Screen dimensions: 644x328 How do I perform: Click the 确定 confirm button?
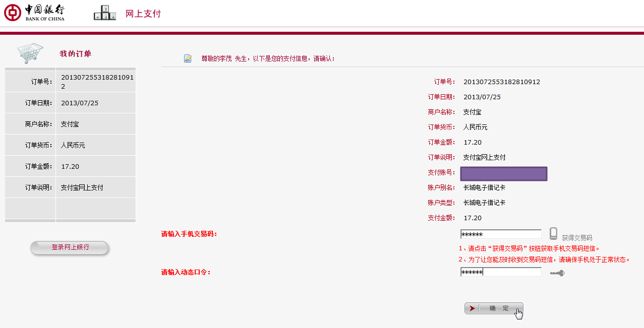click(494, 308)
